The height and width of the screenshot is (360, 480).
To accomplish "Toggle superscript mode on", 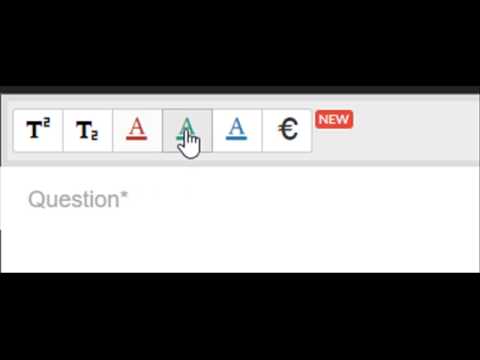I will click(38, 130).
